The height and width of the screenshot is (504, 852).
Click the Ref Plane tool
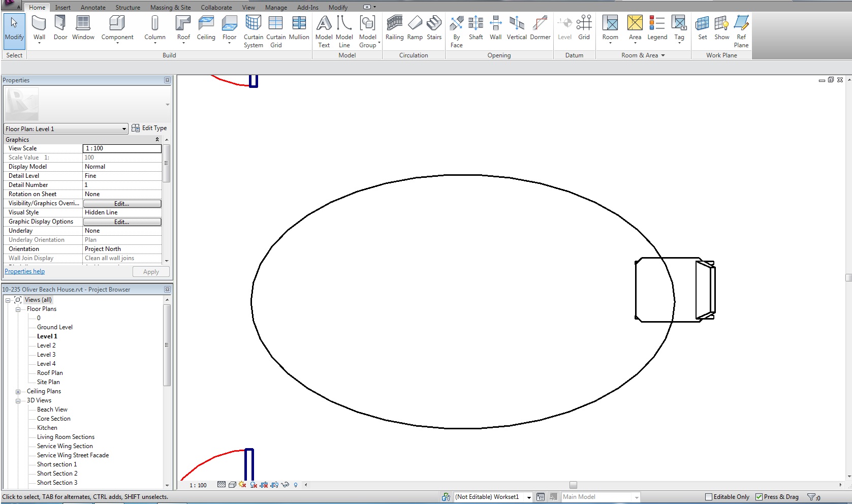point(741,30)
